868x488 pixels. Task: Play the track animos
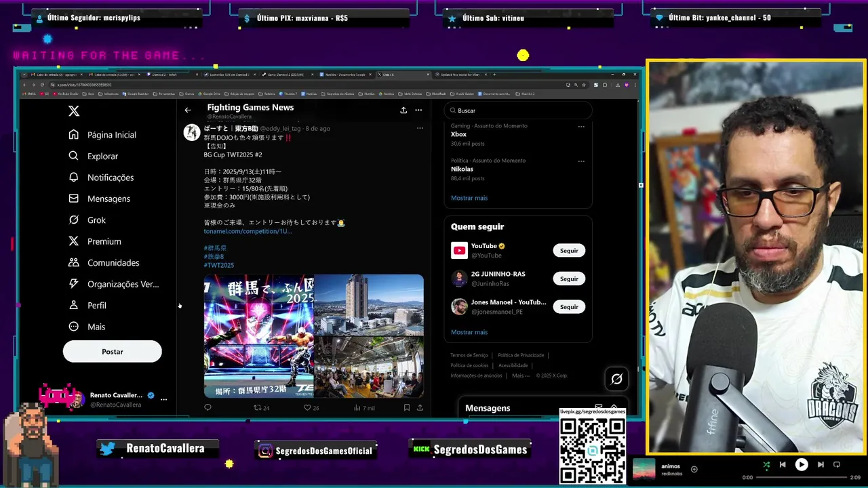click(802, 465)
